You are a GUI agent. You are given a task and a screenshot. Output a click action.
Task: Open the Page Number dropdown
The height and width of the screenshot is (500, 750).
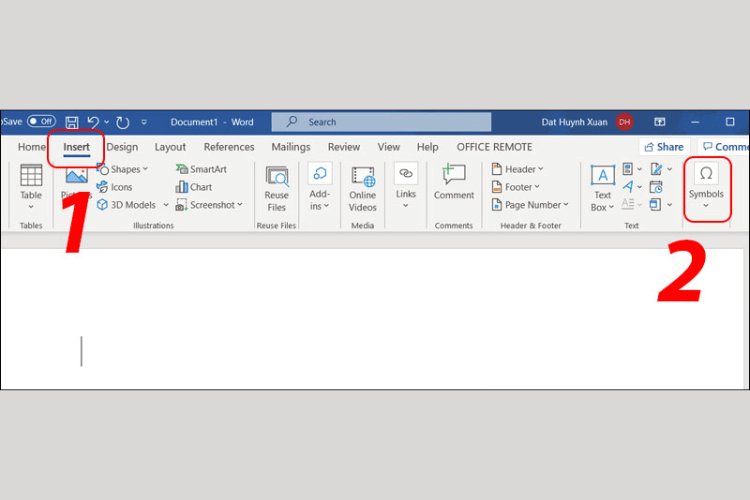(x=530, y=205)
